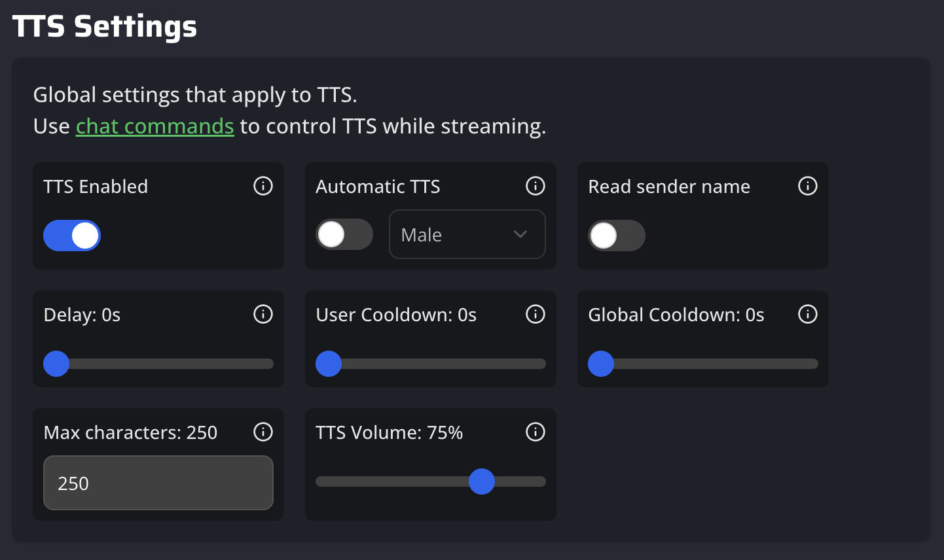This screenshot has height=560, width=944.
Task: Click the Delay info icon
Action: point(263,315)
